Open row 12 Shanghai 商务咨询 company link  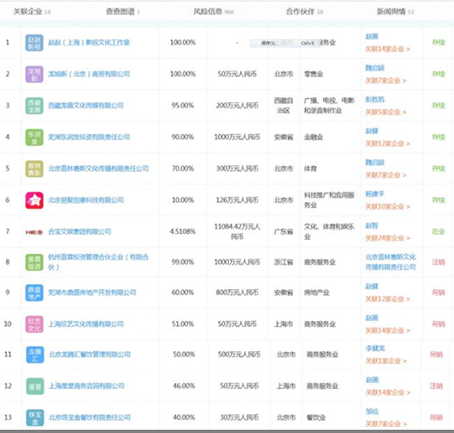pyautogui.click(x=87, y=386)
